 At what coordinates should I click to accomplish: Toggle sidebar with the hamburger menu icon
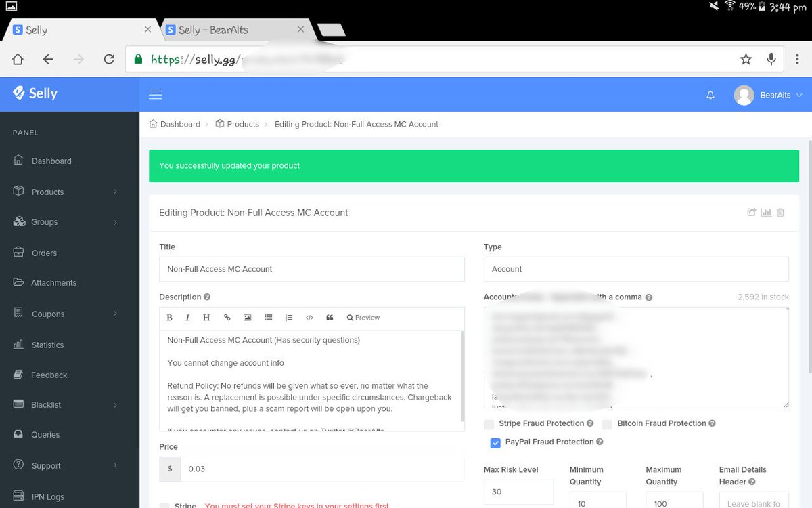[155, 95]
